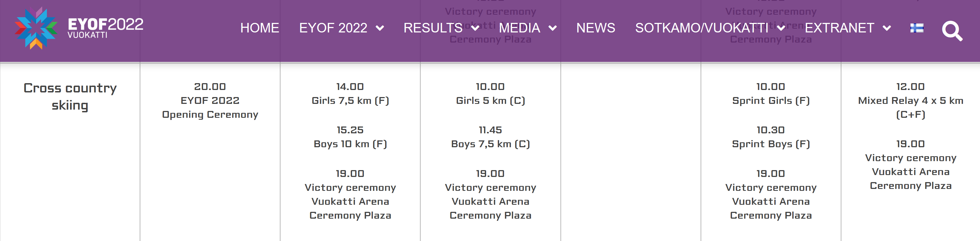Expand the chevron beside RESULTS
980x241 pixels.
tap(475, 28)
